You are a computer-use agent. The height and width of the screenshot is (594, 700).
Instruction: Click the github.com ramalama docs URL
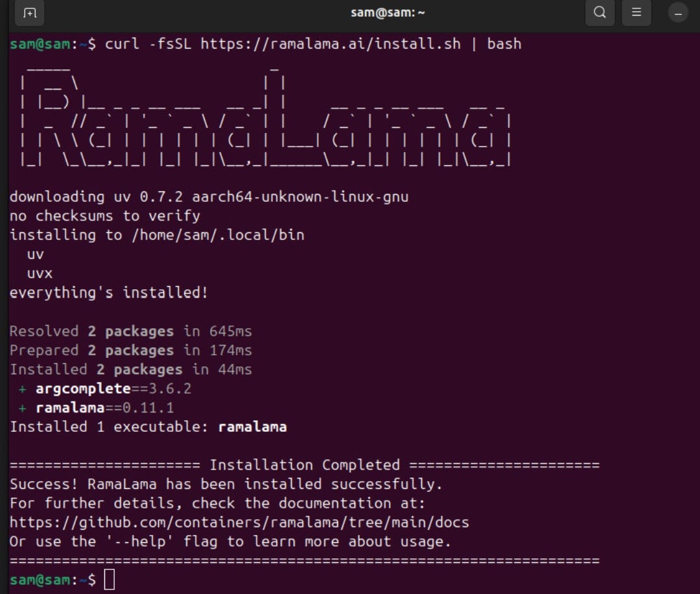pos(239,522)
